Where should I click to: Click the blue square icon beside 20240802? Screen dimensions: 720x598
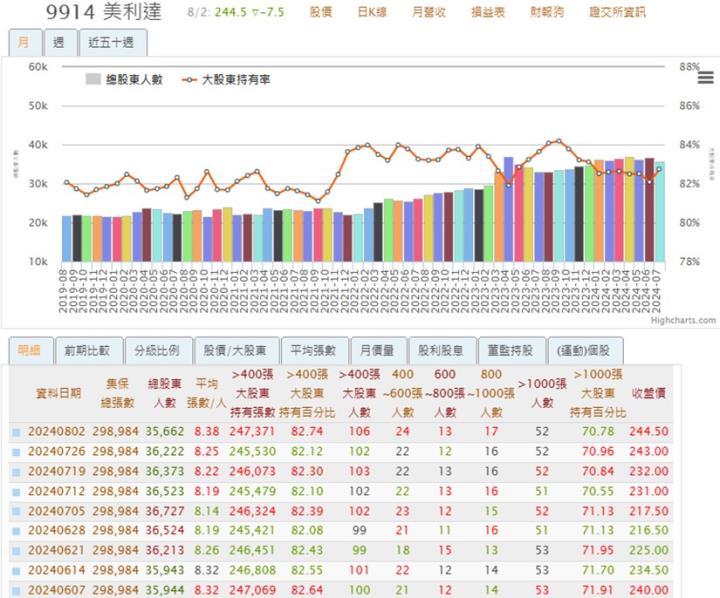pyautogui.click(x=16, y=432)
